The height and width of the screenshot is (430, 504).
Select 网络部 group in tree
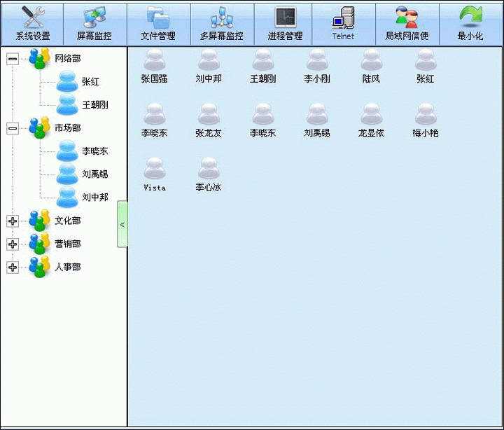[55, 58]
